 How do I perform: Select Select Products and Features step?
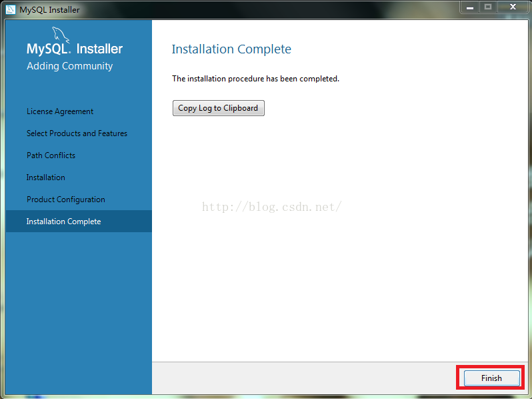(77, 133)
